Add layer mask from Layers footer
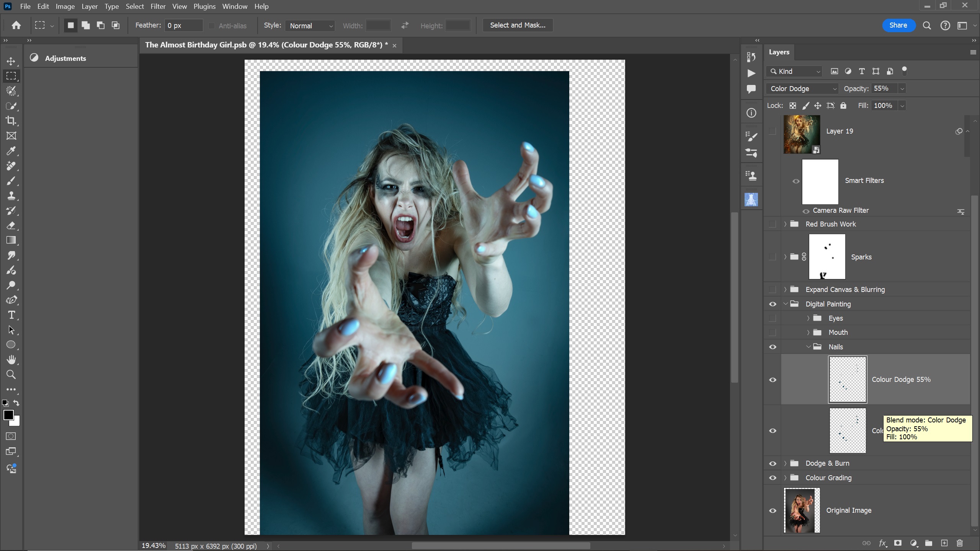This screenshot has height=551, width=980. point(898,543)
